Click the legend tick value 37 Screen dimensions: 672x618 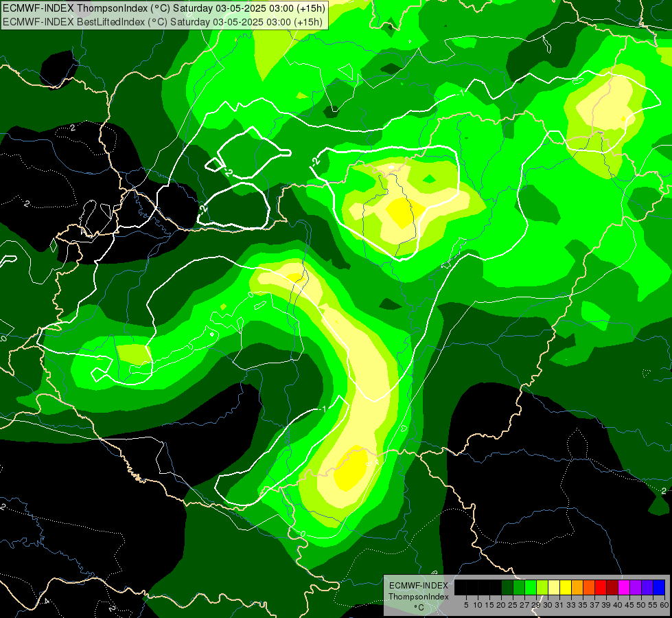tap(594, 605)
